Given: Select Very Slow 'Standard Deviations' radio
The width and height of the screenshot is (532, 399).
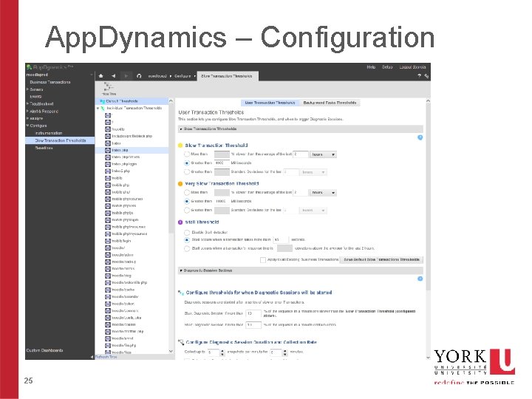Looking at the screenshot, I should [187, 210].
